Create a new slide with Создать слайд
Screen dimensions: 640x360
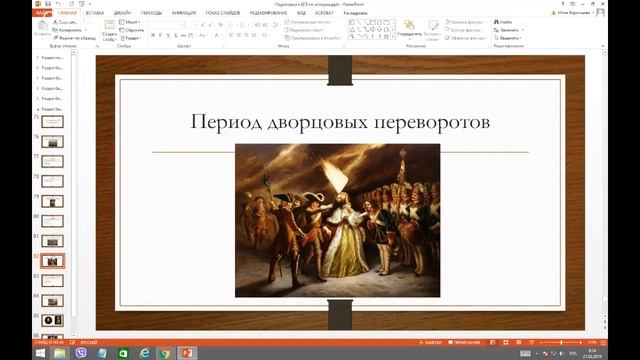109,30
